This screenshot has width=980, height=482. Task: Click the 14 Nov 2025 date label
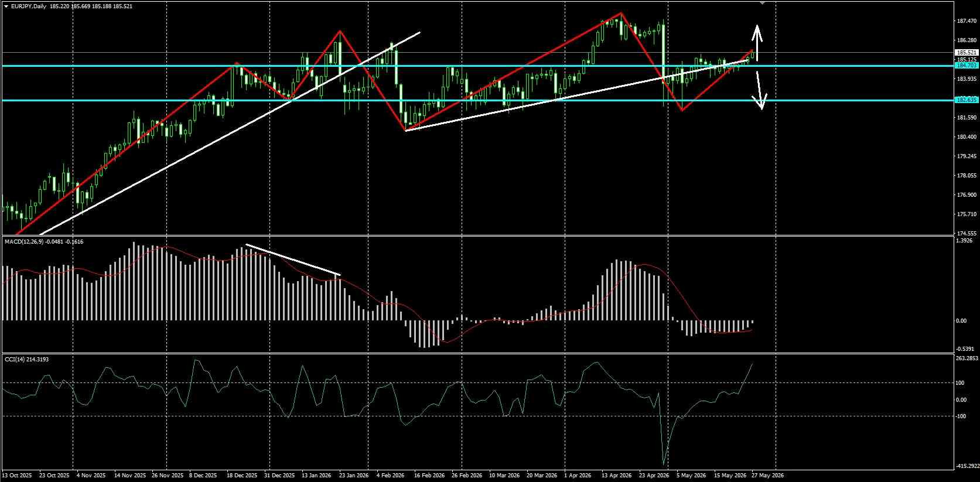click(130, 476)
